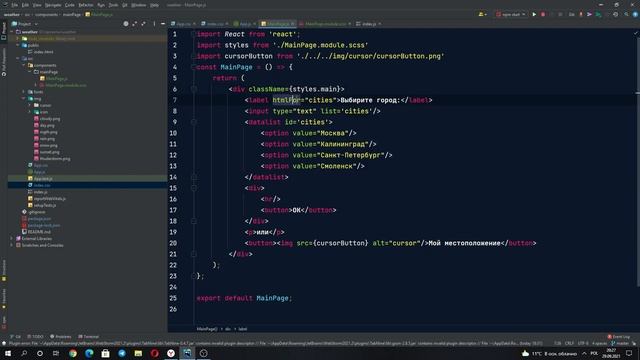This screenshot has height=360, width=640.
Task: Expand the node_modules folder
Action: (18, 38)
